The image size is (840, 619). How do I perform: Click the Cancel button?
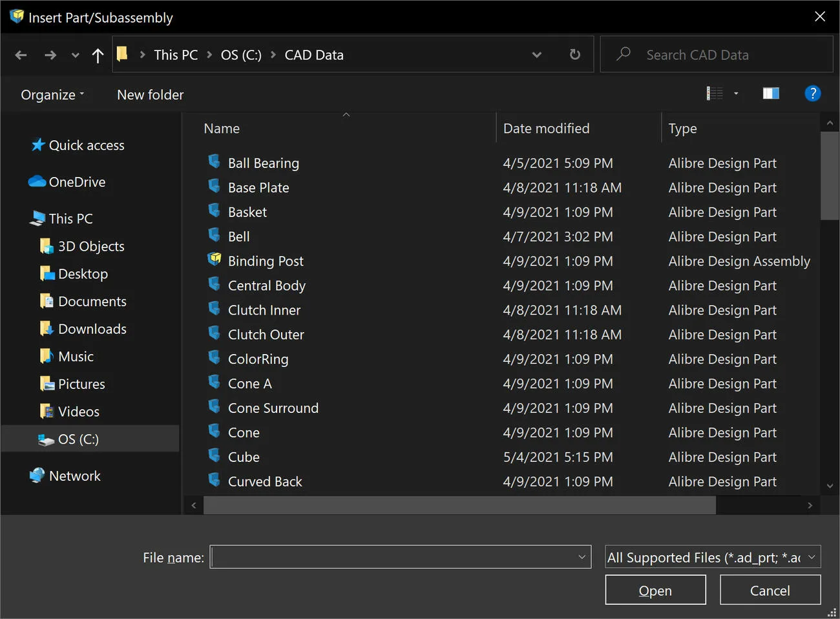(770, 590)
